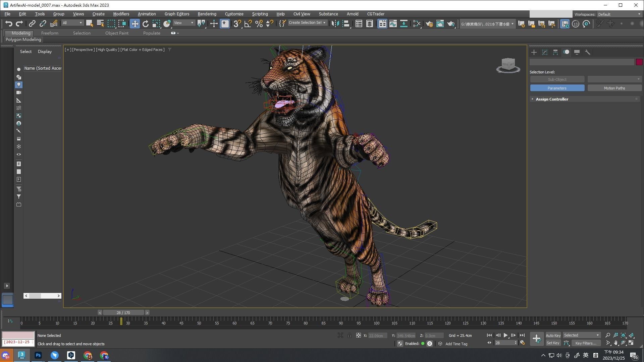
Task: Click the Parameters button
Action: coord(557,88)
